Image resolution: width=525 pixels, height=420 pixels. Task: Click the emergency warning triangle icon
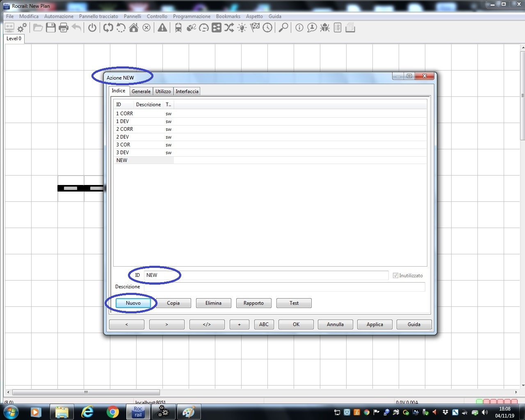point(162,28)
